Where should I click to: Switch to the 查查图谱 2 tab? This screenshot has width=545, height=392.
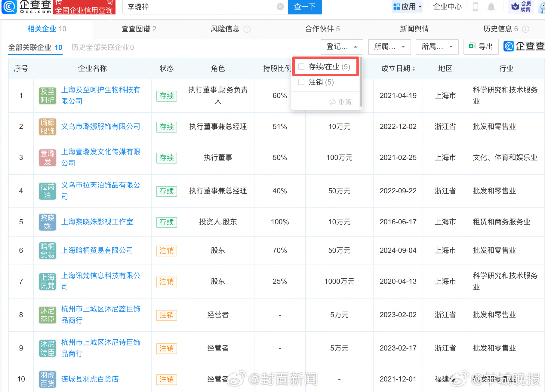[x=139, y=29]
